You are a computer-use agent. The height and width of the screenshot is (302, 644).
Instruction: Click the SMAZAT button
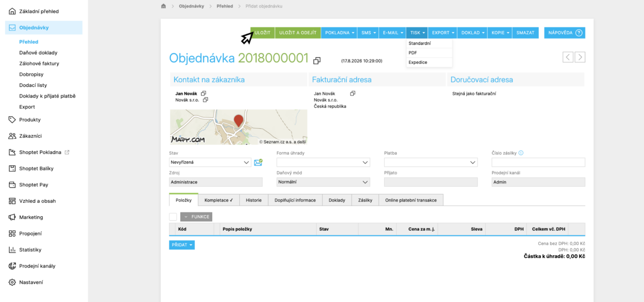[x=525, y=33]
